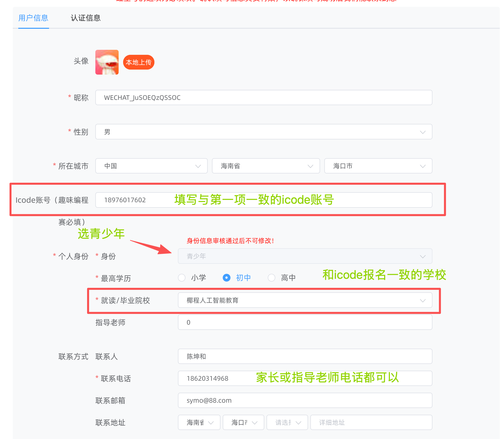504x439 pixels.
Task: Click the chevron on 海口市 city selector
Action: coord(423,166)
